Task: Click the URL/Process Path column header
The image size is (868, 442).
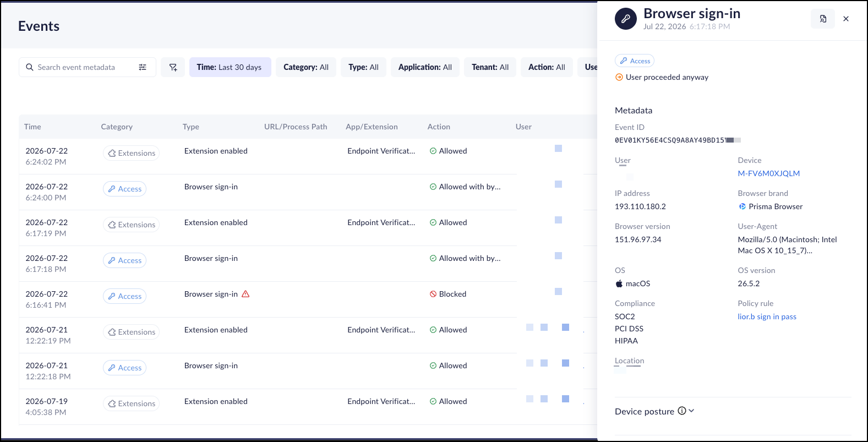Action: click(x=296, y=127)
